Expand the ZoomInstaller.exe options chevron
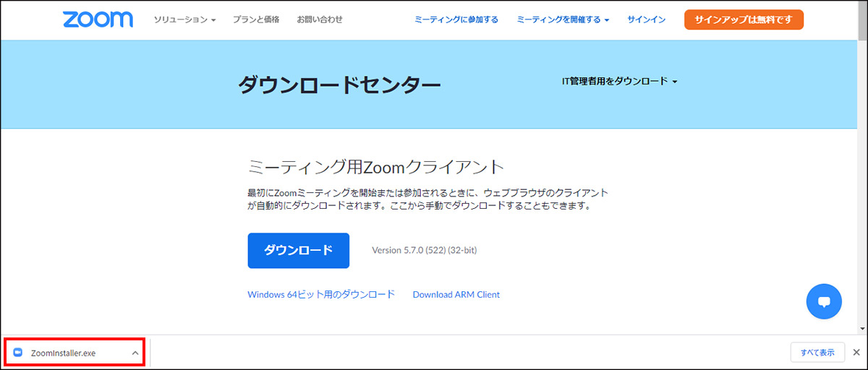The height and width of the screenshot is (370, 868). click(135, 353)
